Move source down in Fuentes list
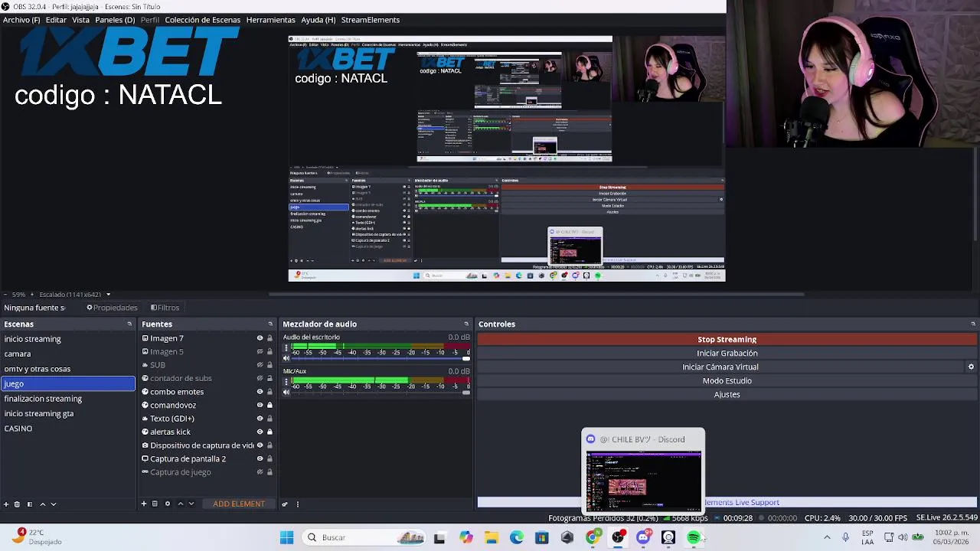Viewport: 980px width, 551px height. tap(191, 504)
